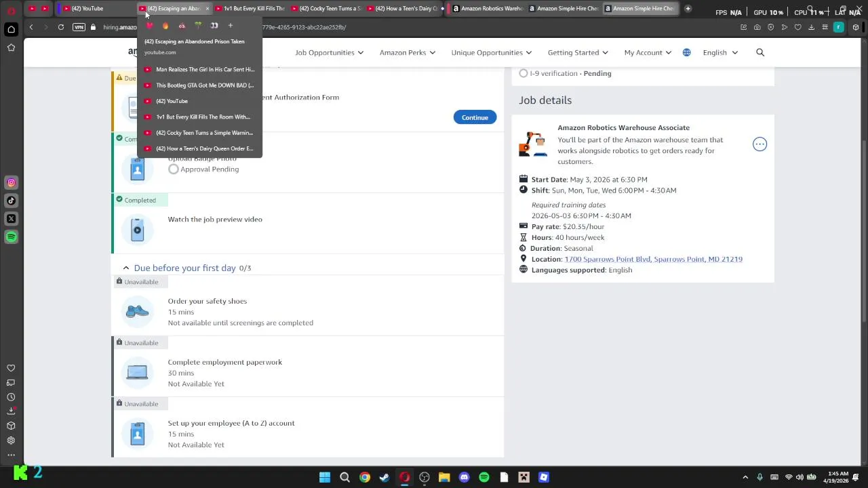Screen dimensions: 868x488
Task: Open English language dropdown
Action: pyautogui.click(x=720, y=52)
